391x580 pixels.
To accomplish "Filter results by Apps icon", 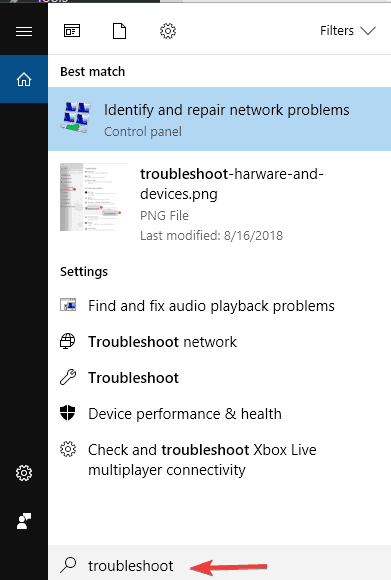I will coord(72,31).
